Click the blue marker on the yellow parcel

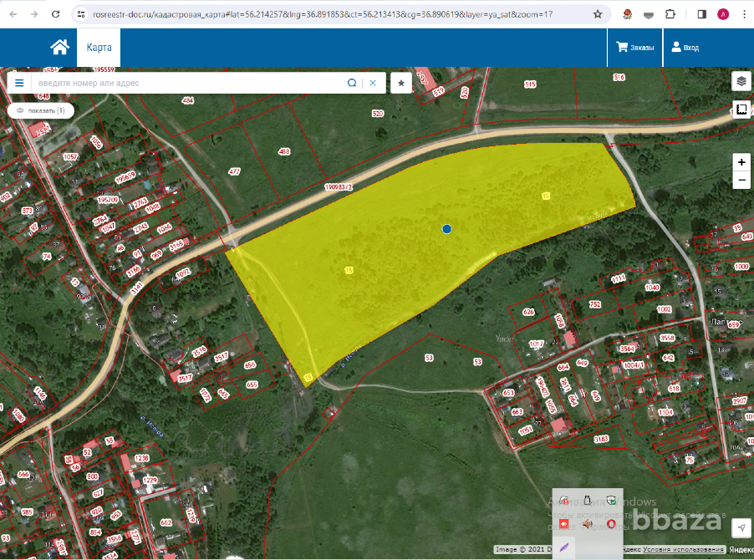point(447,228)
